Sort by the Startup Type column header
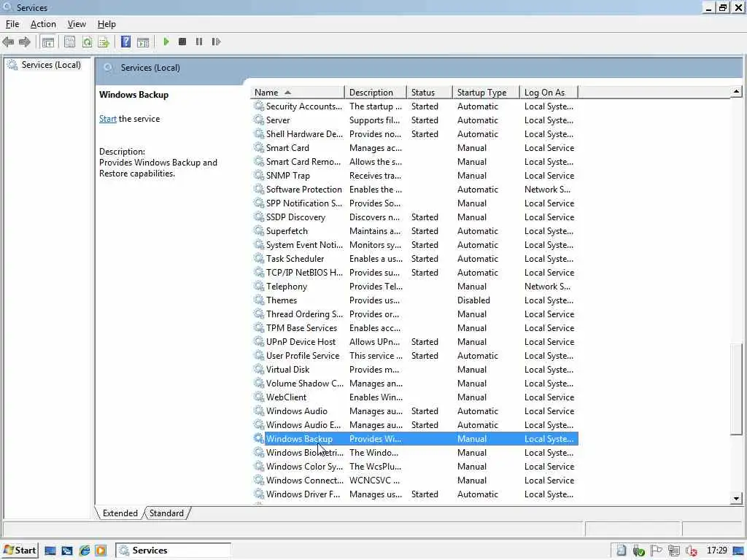 pyautogui.click(x=486, y=93)
